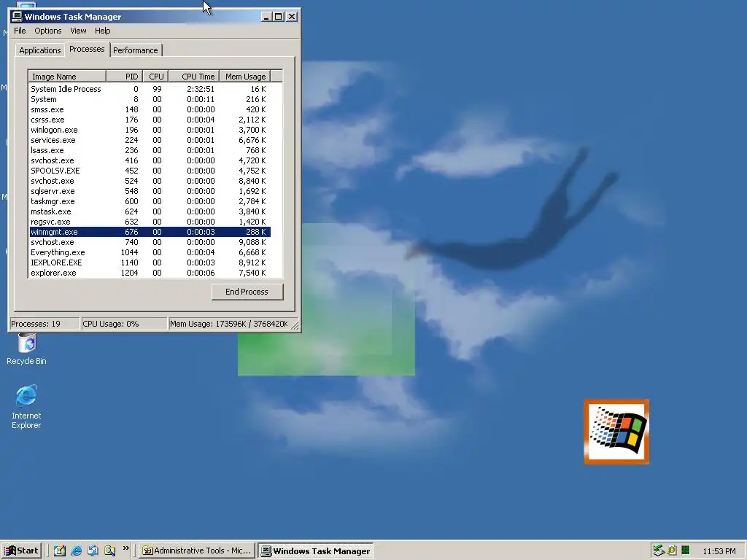Click the End Process button
Screen dimensions: 747x560
[x=247, y=292]
